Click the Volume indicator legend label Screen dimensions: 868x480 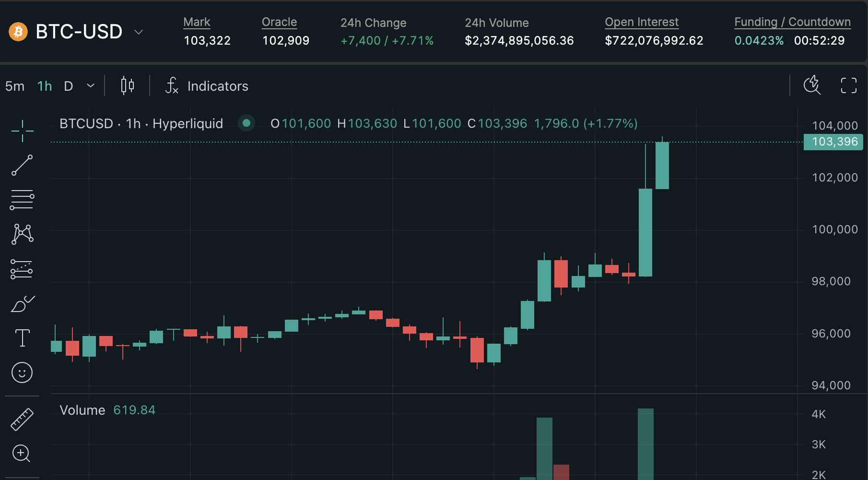(82, 410)
